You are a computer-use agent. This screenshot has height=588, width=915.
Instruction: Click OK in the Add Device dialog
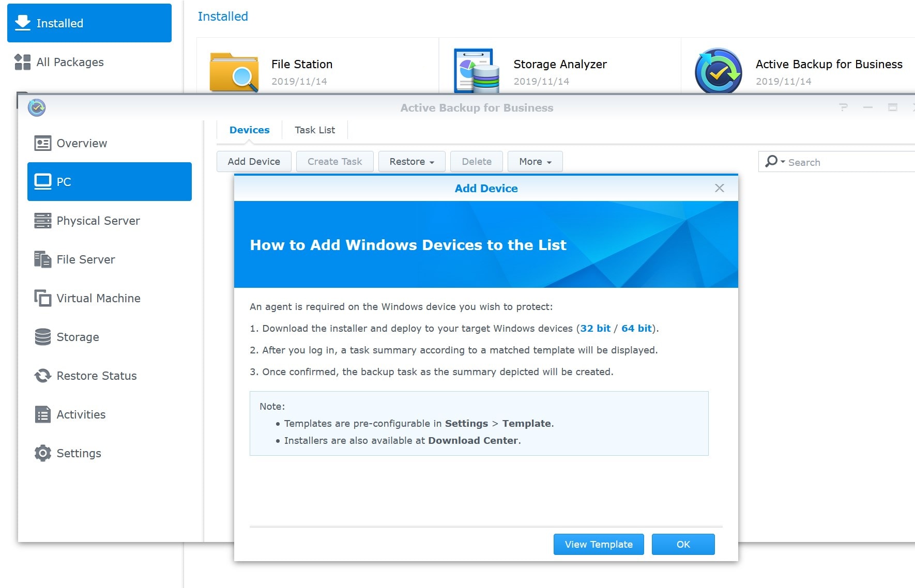pos(683,544)
